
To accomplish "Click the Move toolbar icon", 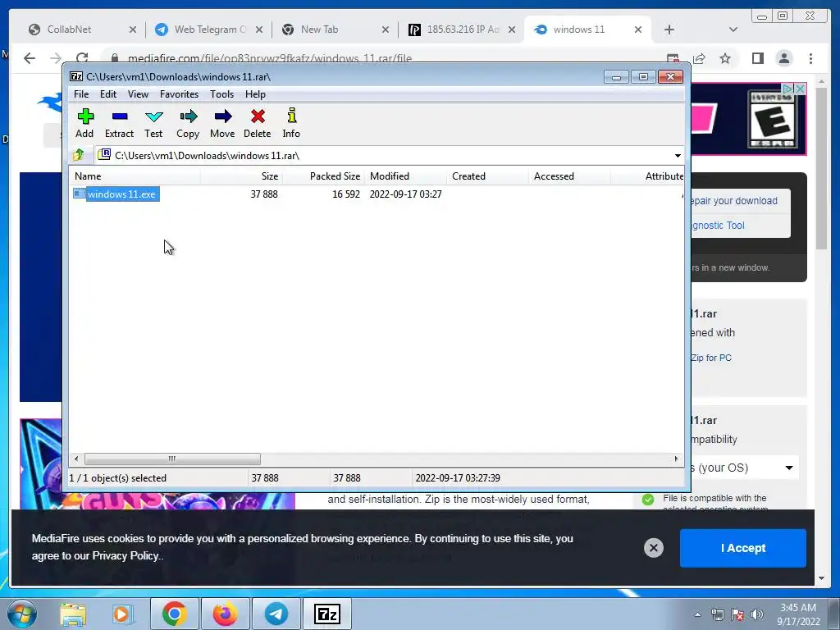I will coord(222,123).
